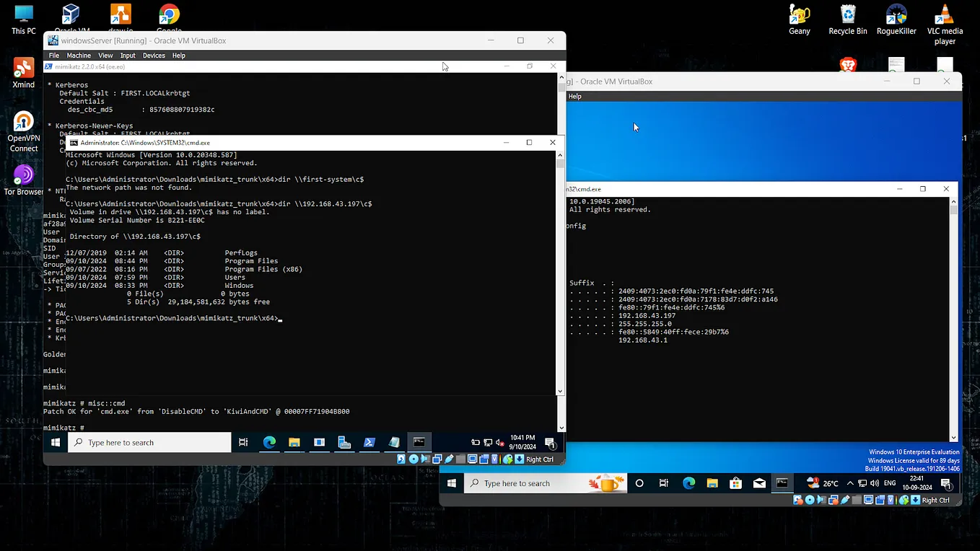Screen dimensions: 980x551
Task: Open Cortana circle in Windows 10 VM taskbar
Action: [639, 483]
